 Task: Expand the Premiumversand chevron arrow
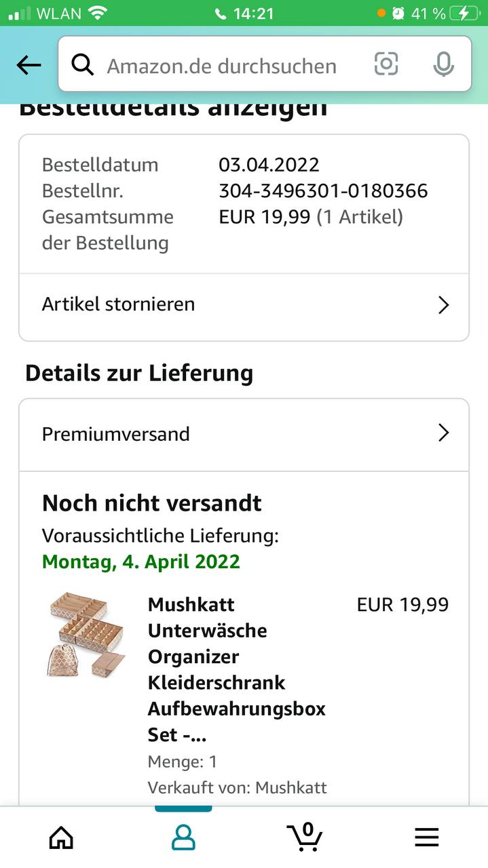[x=444, y=433]
